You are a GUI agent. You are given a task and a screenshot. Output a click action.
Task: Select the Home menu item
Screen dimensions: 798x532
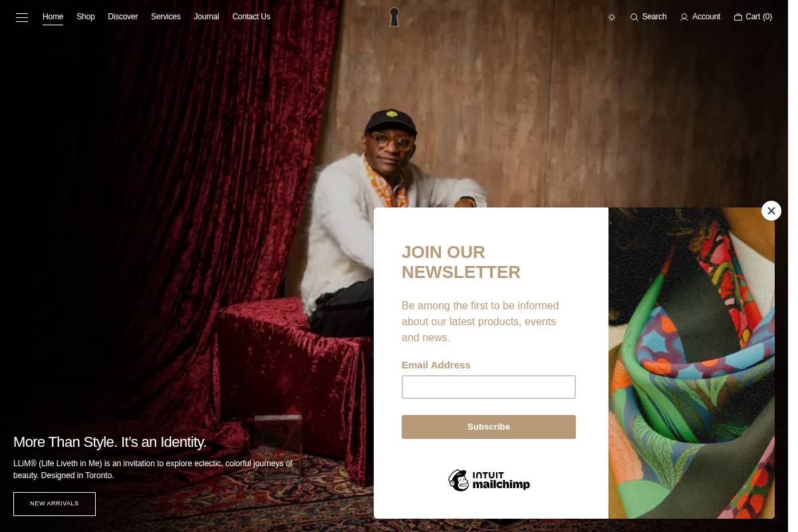click(53, 17)
